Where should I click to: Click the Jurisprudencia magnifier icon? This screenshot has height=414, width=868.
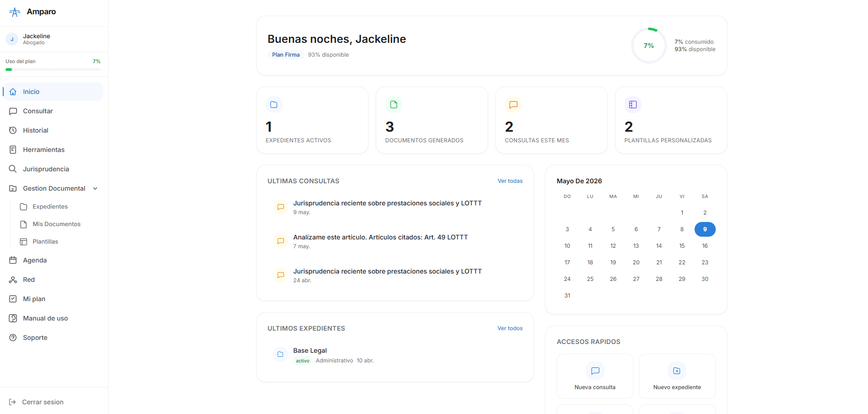click(x=13, y=169)
